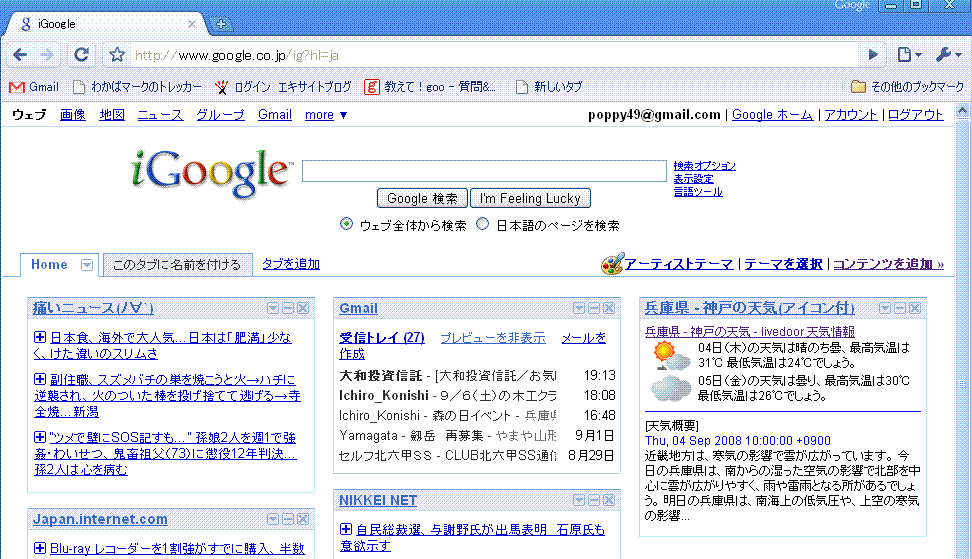
Task: Open the その他のブックマーク folder
Action: [x=907, y=87]
